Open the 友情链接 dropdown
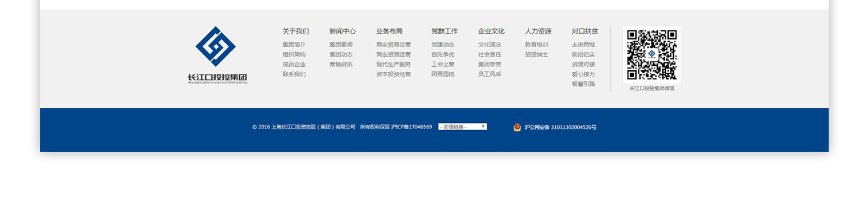Image resolution: width=868 pixels, height=207 pixels. (462, 127)
